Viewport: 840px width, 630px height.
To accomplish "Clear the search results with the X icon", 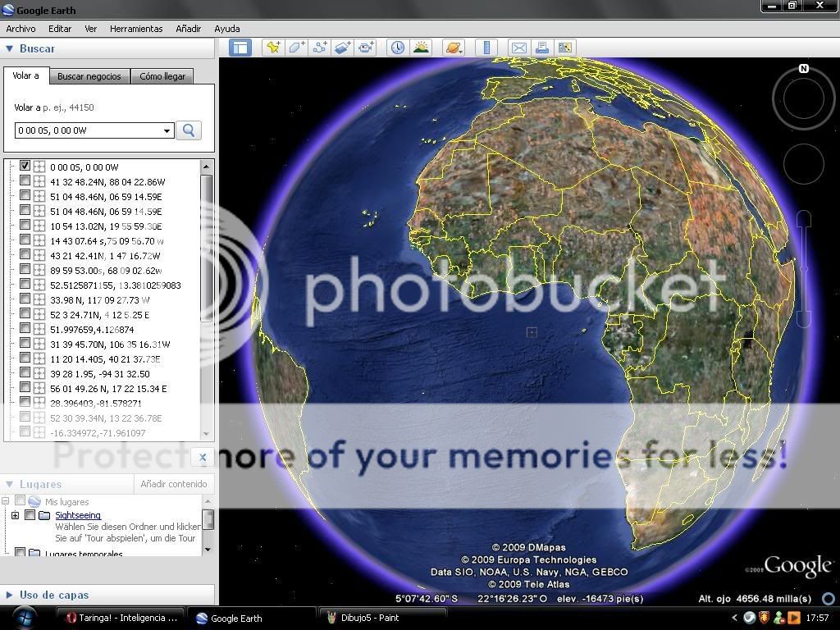I will (x=203, y=457).
